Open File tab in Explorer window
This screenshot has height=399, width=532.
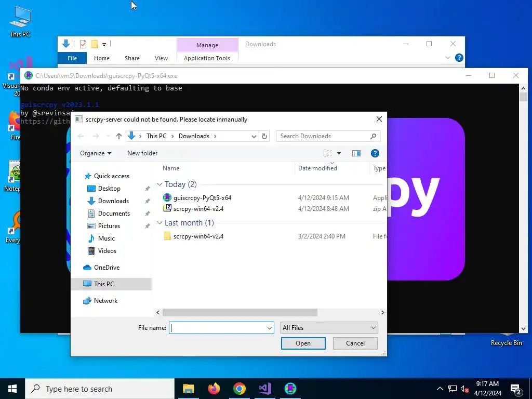coord(72,58)
